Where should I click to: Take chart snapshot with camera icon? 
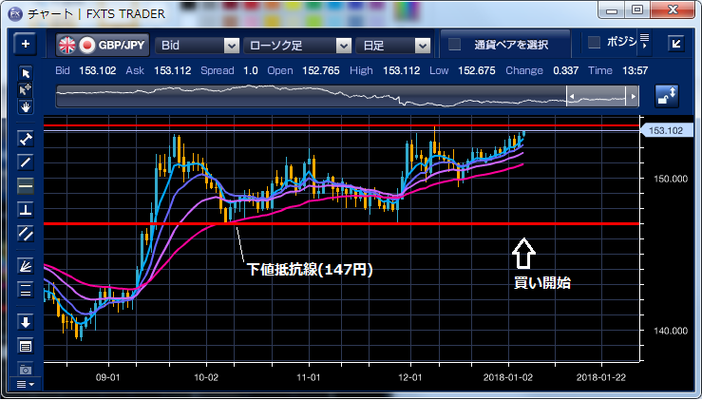26,369
